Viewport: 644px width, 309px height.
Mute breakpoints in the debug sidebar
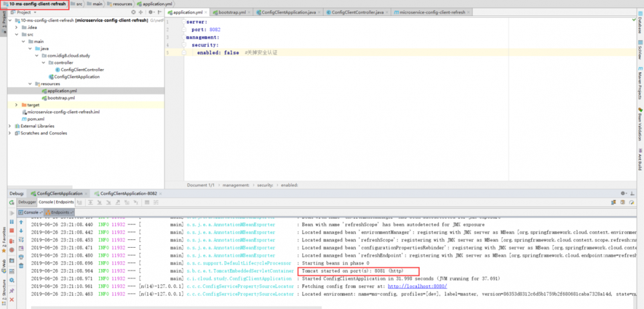[12, 250]
